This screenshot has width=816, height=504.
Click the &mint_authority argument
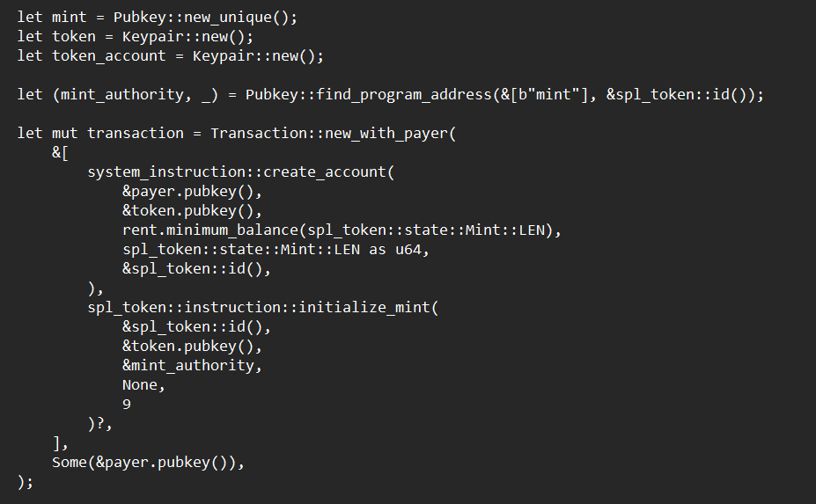(x=192, y=365)
